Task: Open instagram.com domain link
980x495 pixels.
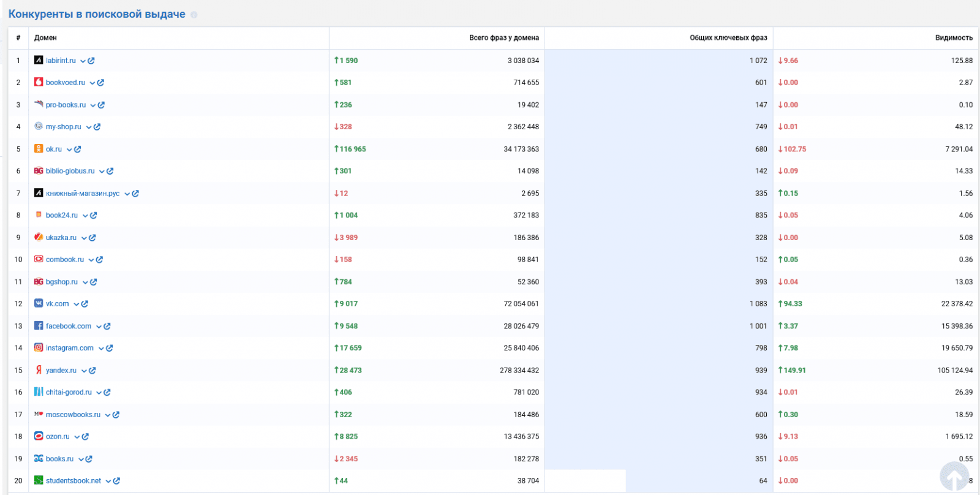Action: tap(70, 348)
